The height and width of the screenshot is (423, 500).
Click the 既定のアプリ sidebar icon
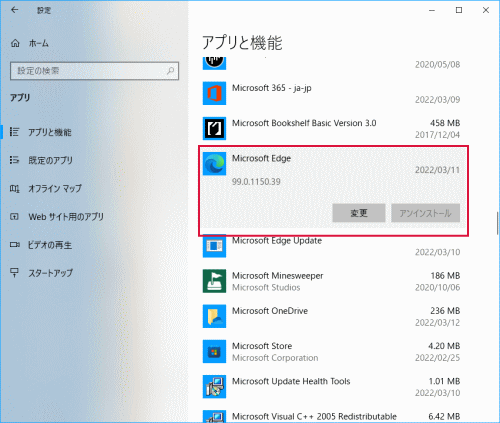14,160
